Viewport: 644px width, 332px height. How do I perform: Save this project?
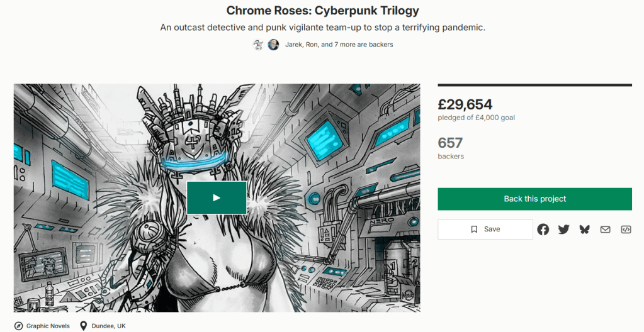pyautogui.click(x=485, y=230)
